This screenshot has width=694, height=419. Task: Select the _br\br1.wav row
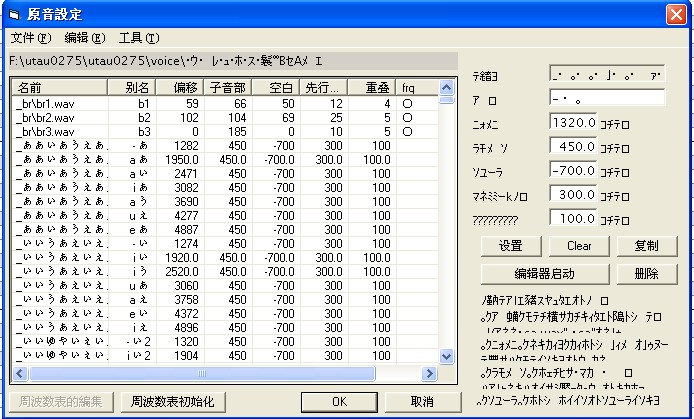(225, 104)
